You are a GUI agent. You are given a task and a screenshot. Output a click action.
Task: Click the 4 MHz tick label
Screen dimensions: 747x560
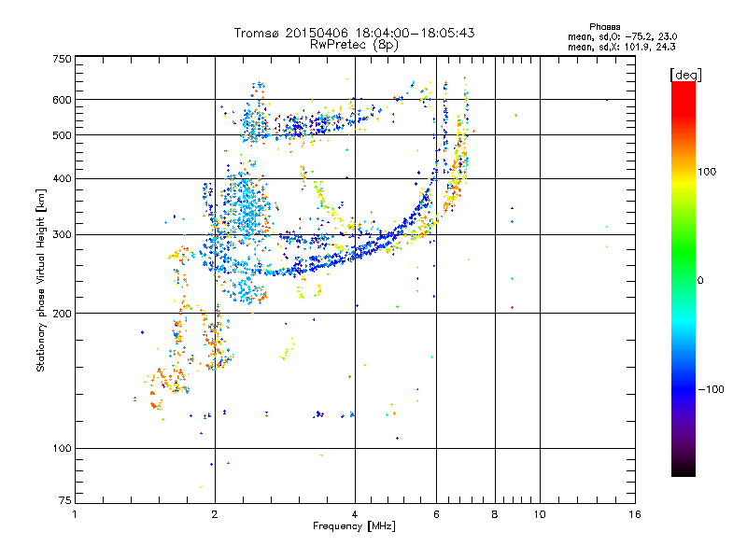355,514
